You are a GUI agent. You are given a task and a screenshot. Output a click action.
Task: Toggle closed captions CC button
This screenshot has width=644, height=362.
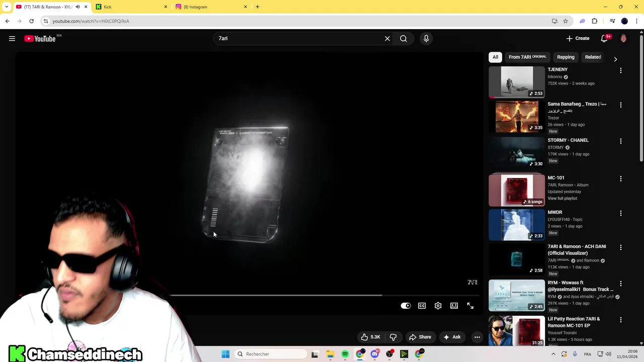(422, 306)
